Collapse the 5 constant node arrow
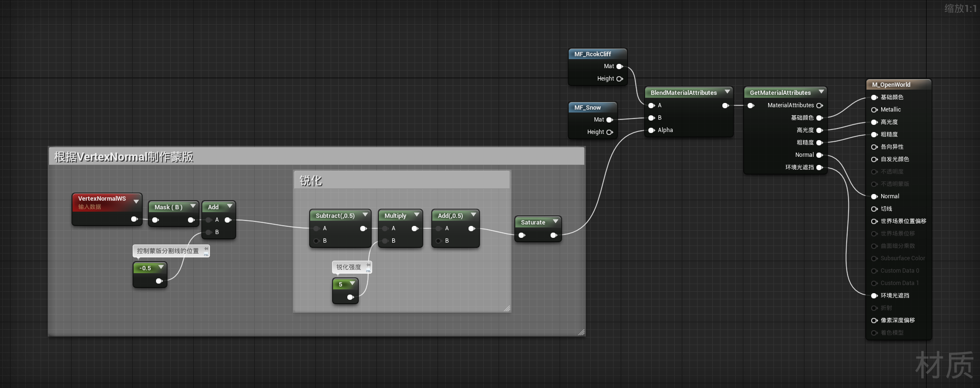This screenshot has height=388, width=980. pos(352,284)
